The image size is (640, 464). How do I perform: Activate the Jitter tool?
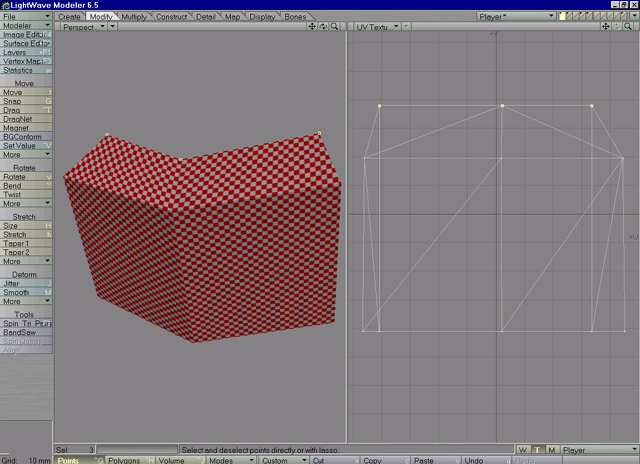(26, 283)
